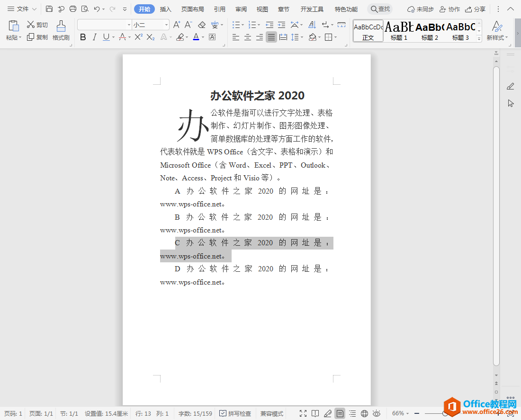Increase paragraph indent
The width and height of the screenshot is (521, 420).
281,25
